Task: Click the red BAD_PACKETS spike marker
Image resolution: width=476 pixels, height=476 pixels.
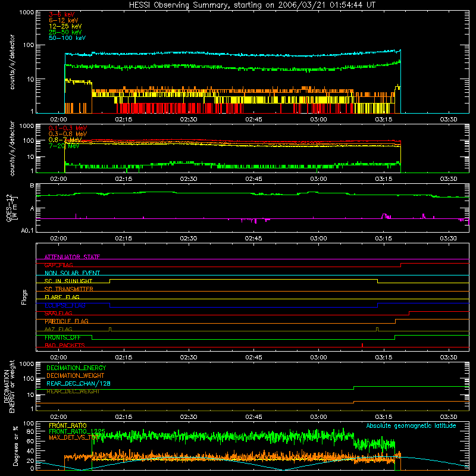Action: coord(362,345)
